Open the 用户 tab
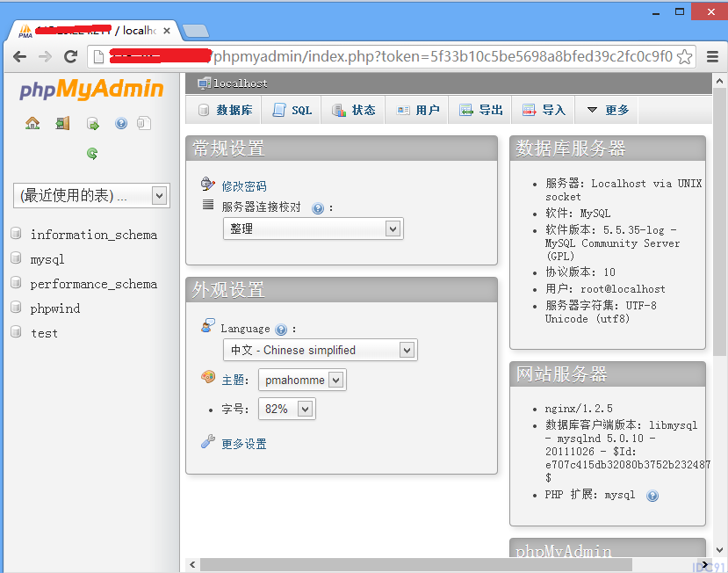This screenshot has height=573, width=728. tap(416, 110)
